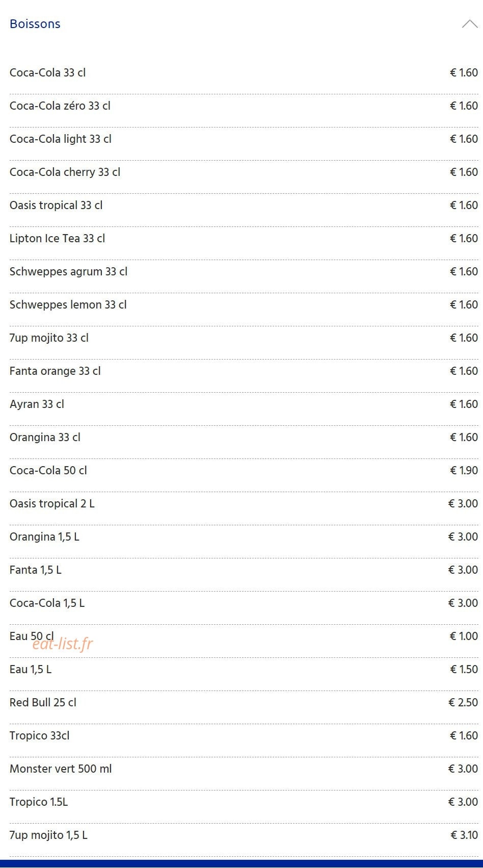Image resolution: width=483 pixels, height=868 pixels.
Task: Select 7up mojito 33 cl
Action: [244, 338]
